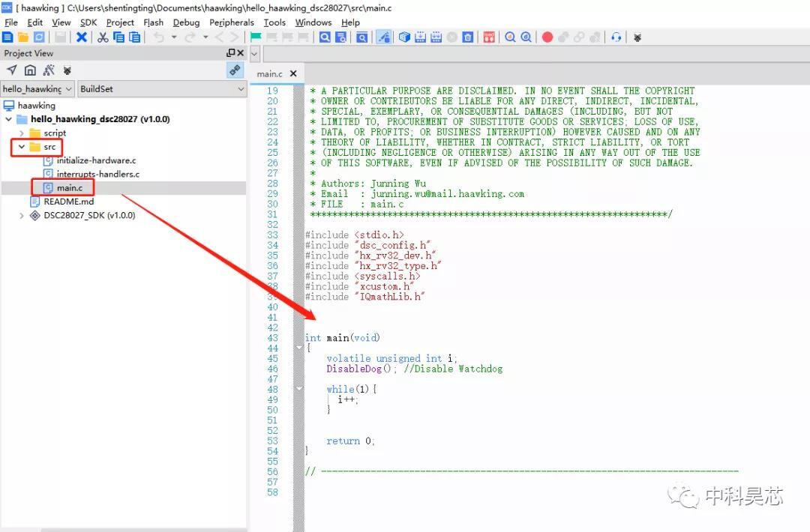The image size is (810, 532).
Task: Open the dropdown arrow above editor tabs
Action: [254, 54]
